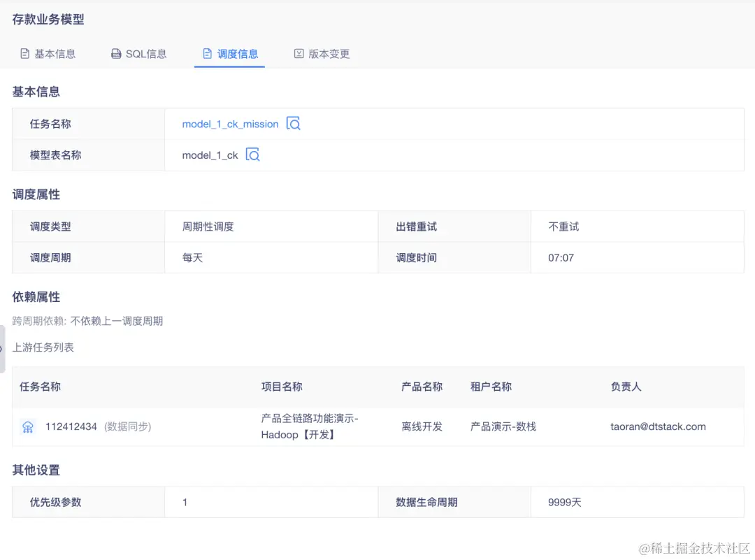Image resolution: width=755 pixels, height=560 pixels.
Task: Select the 调度周期 value 每天
Action: point(192,257)
